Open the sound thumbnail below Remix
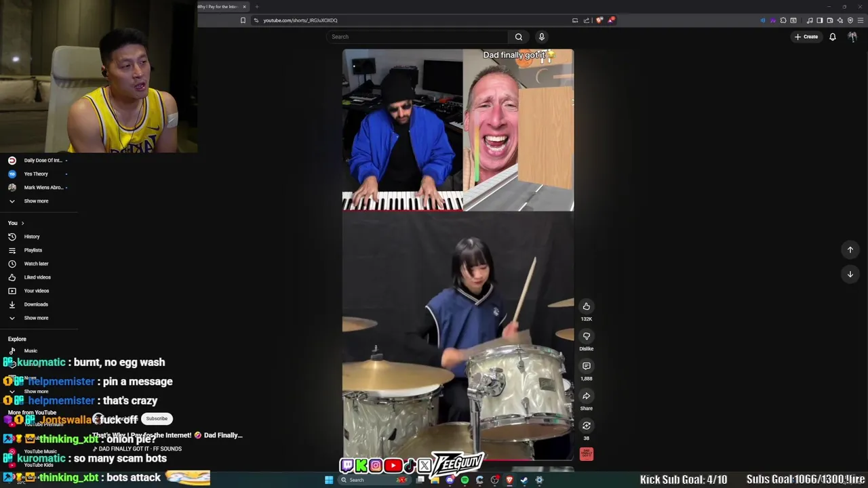This screenshot has height=488, width=868. tap(587, 453)
